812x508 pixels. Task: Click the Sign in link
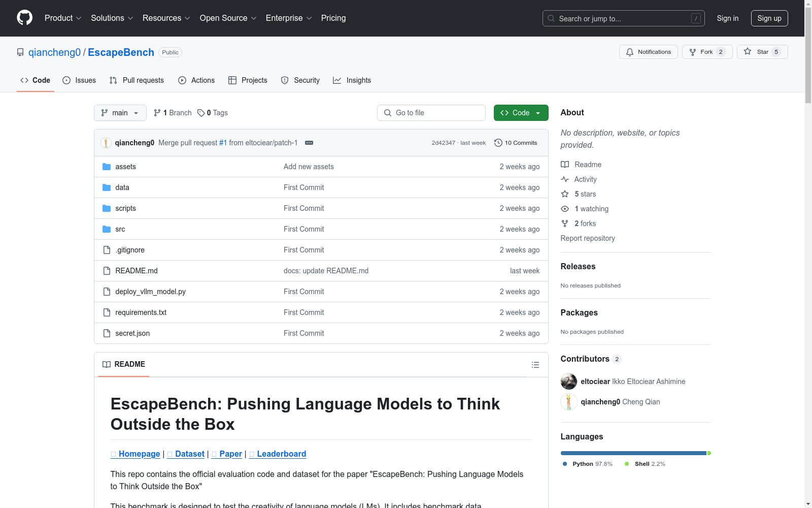click(728, 18)
